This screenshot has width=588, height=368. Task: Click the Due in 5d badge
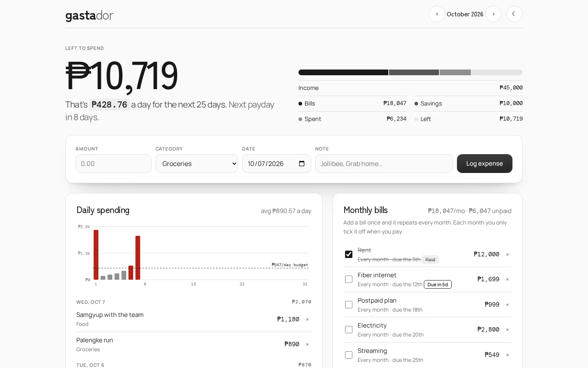(438, 285)
